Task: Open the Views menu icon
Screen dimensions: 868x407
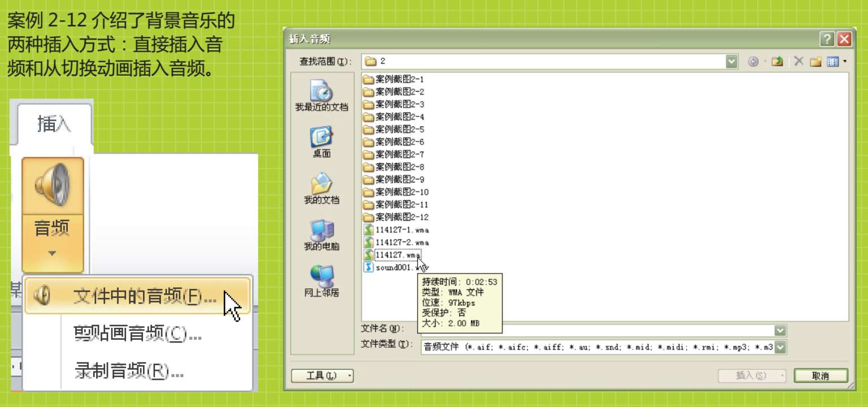Action: pyautogui.click(x=833, y=62)
